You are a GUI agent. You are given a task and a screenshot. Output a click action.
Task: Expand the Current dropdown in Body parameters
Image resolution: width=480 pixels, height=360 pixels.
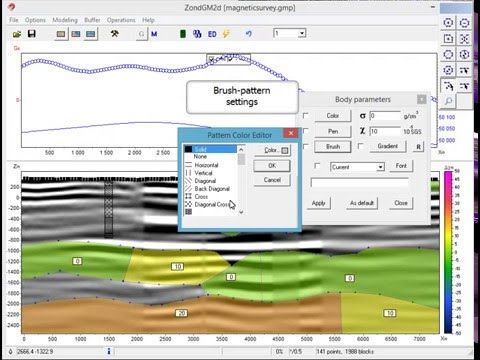coord(380,167)
